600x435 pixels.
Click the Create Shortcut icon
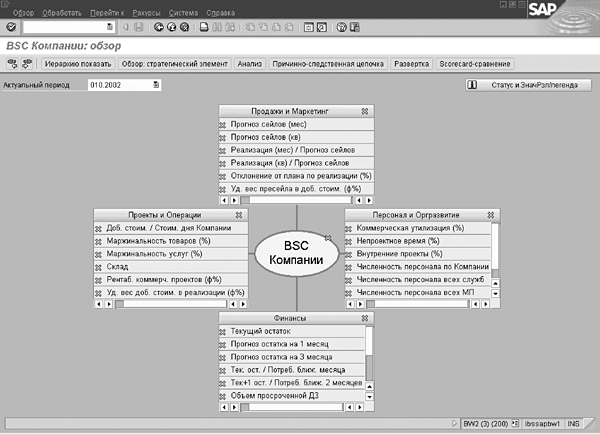[x=322, y=27]
